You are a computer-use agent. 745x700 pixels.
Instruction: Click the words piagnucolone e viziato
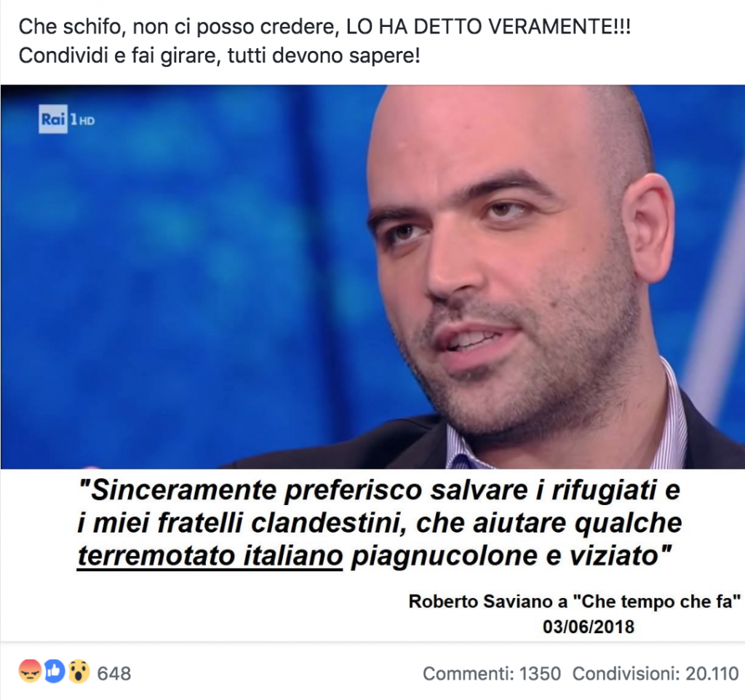[x=511, y=555]
